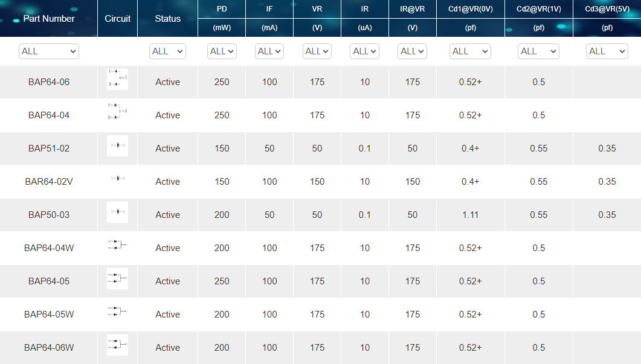View the BAR64-02V diode circuit icon
Image resolution: width=641 pixels, height=364 pixels.
[117, 179]
